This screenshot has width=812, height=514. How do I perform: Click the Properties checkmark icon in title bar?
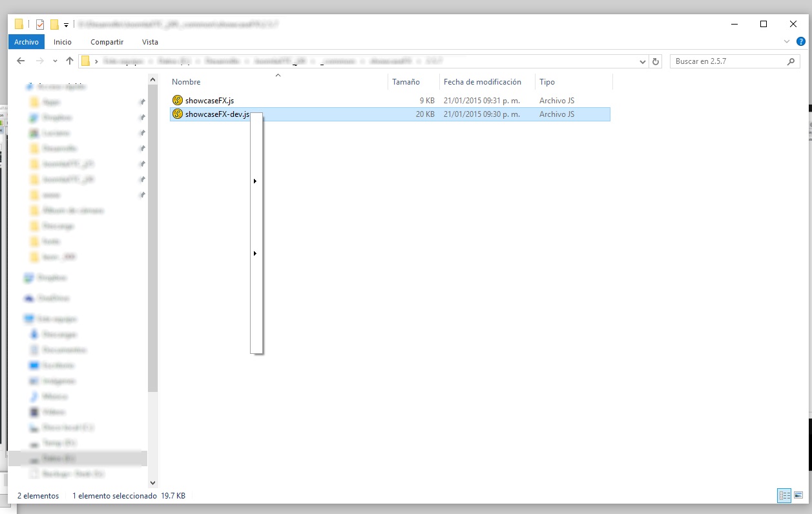(x=40, y=25)
